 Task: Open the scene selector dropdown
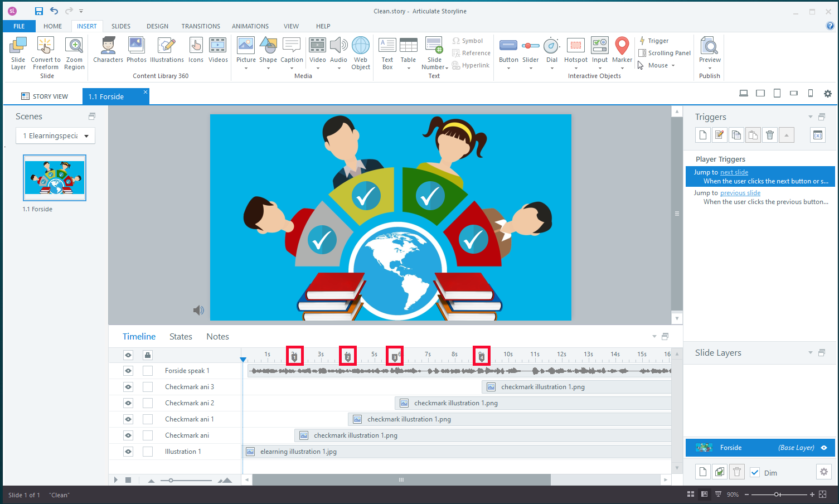coord(86,135)
